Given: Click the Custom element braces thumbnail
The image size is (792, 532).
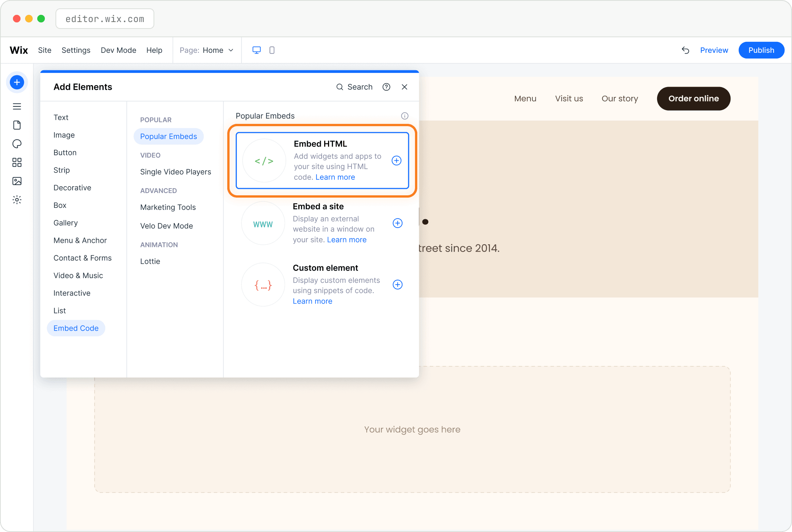Looking at the screenshot, I should (263, 285).
